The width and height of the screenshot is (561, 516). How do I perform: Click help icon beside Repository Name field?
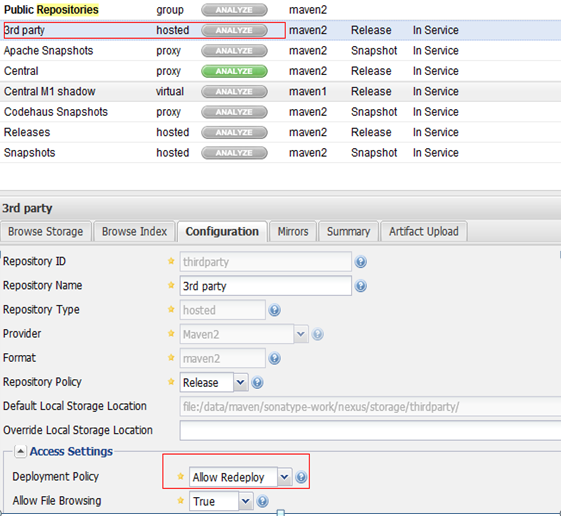click(x=361, y=286)
